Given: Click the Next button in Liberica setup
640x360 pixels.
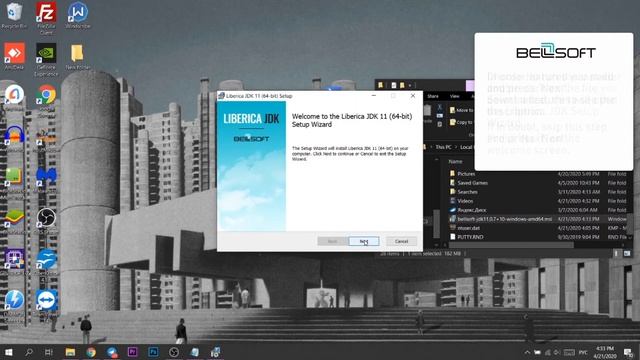Looking at the screenshot, I should click(x=364, y=241).
